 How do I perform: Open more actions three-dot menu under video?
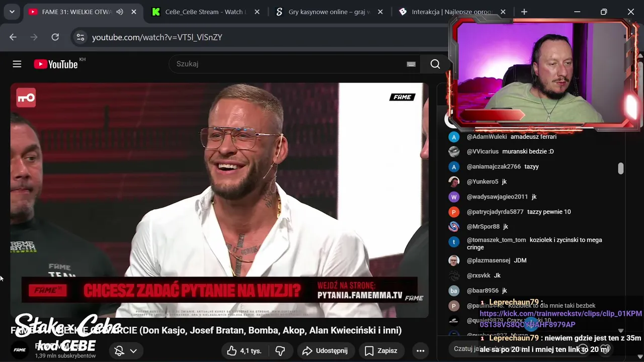421,351
